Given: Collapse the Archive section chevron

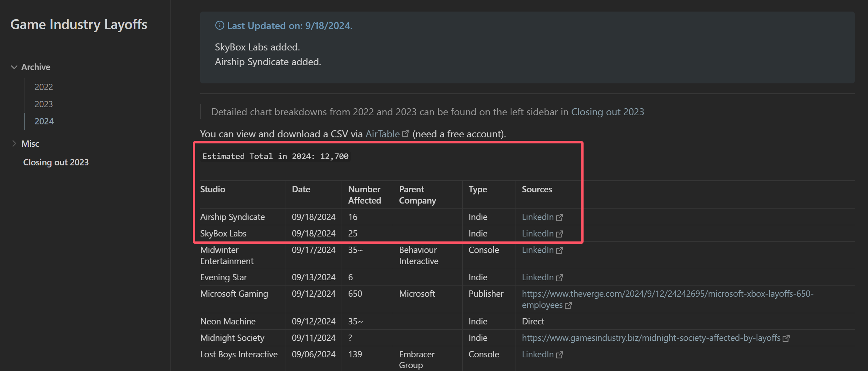Looking at the screenshot, I should click(14, 67).
